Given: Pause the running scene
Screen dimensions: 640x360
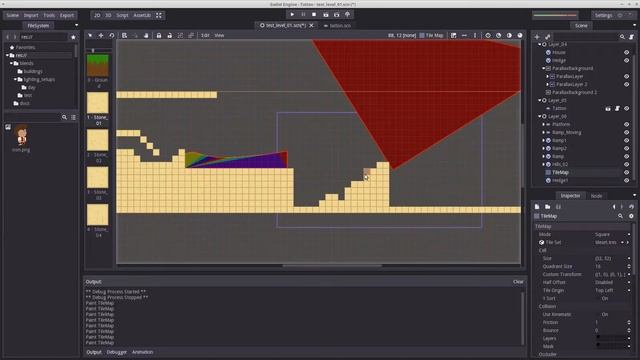Looking at the screenshot, I should [x=303, y=15].
